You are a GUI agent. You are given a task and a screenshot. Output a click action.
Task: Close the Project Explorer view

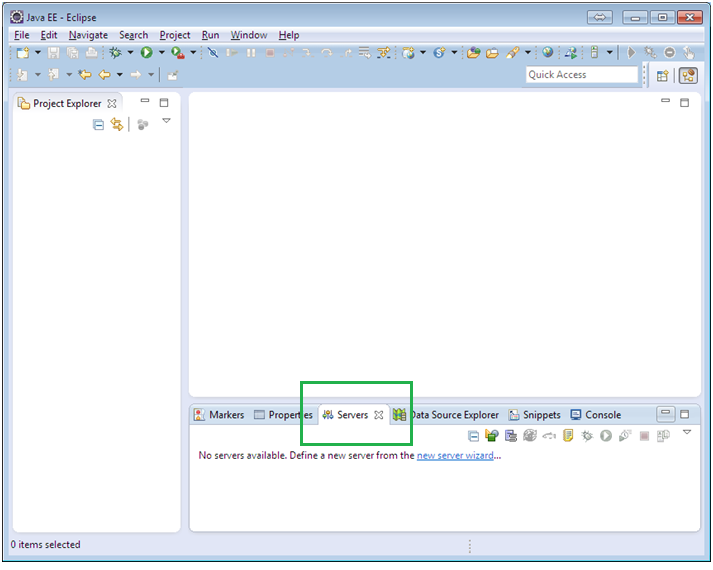point(112,104)
